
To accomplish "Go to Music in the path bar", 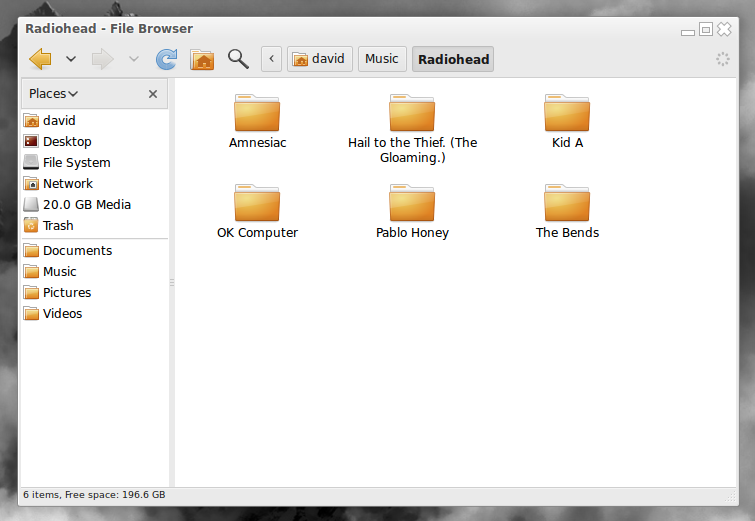I will pos(382,59).
